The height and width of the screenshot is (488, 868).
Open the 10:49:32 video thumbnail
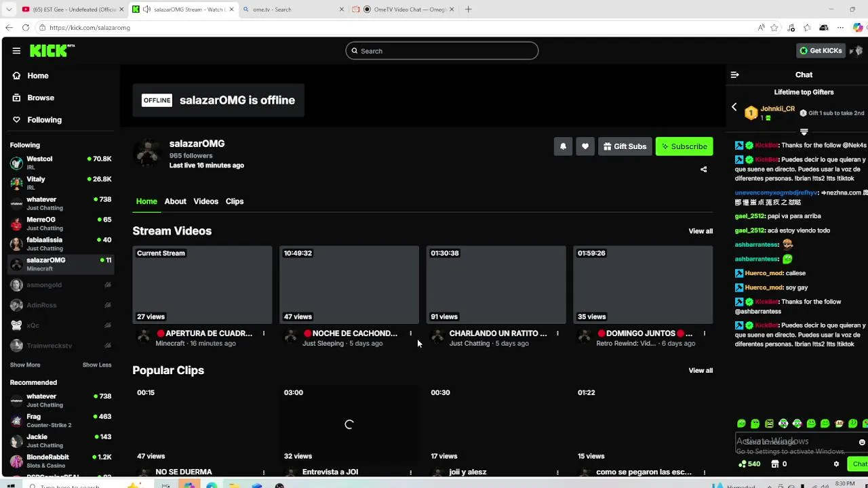tap(349, 285)
